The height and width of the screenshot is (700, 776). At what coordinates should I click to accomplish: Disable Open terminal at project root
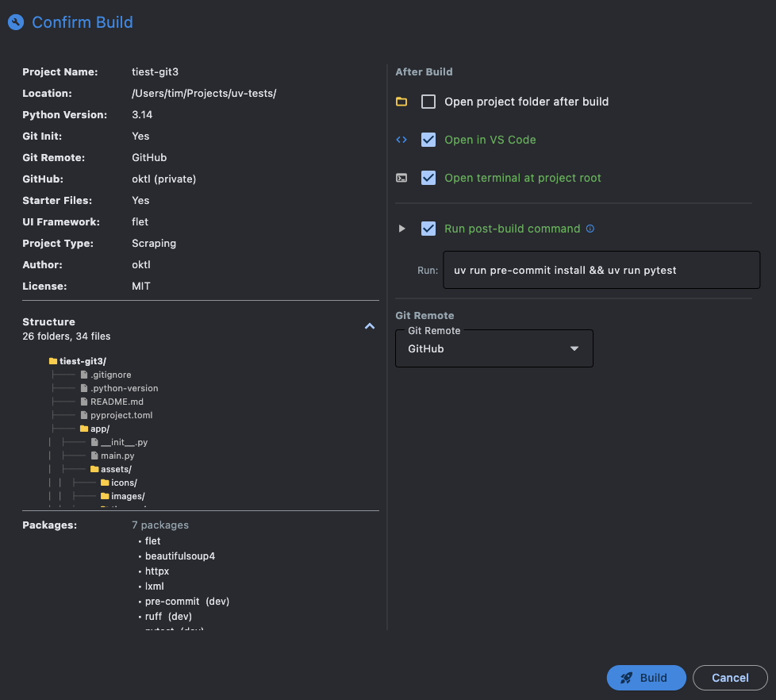pos(428,178)
